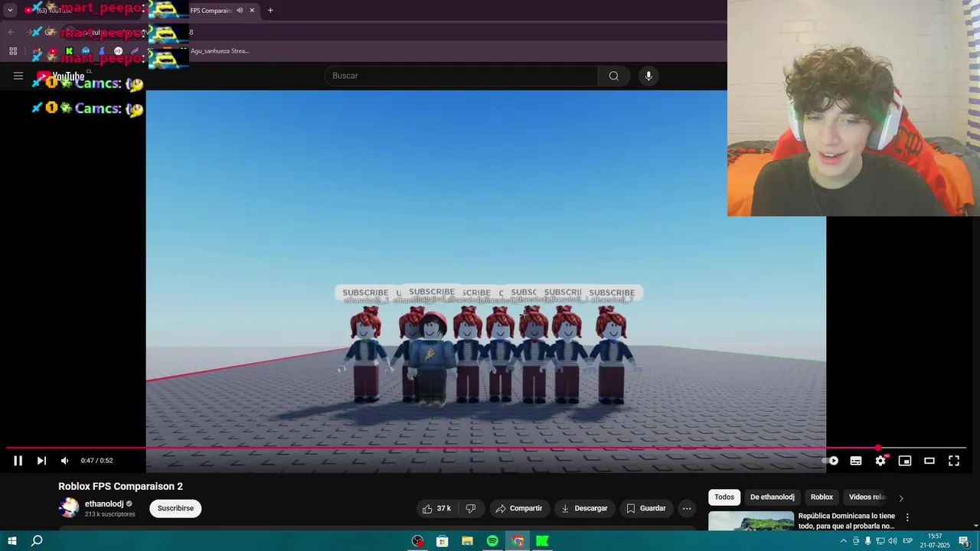This screenshot has width=980, height=551.
Task: Close the FPS Comparaison tab
Action: [x=252, y=11]
